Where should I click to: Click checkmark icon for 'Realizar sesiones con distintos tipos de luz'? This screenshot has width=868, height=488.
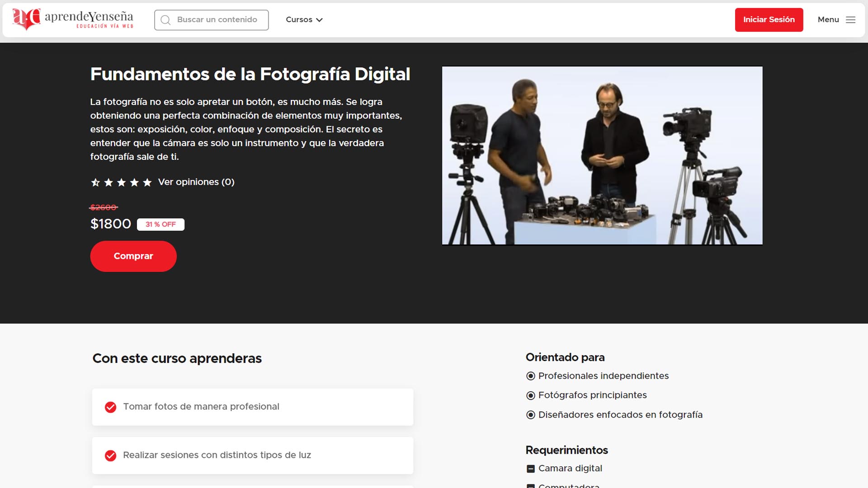click(x=110, y=455)
